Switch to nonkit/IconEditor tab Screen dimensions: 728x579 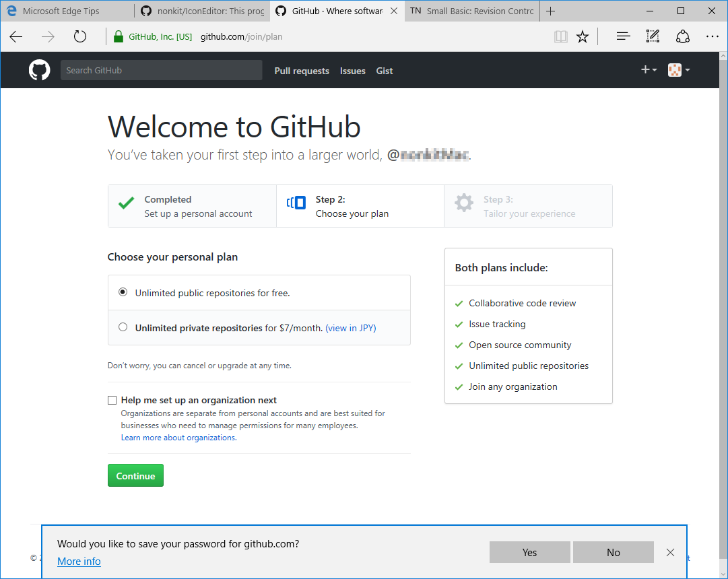click(202, 11)
